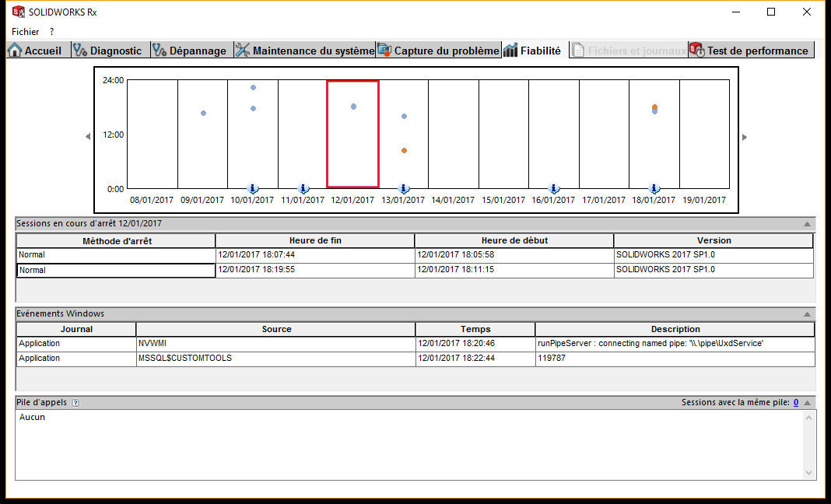Click sessions with same stack link 0
This screenshot has width=831, height=504.
(x=795, y=403)
